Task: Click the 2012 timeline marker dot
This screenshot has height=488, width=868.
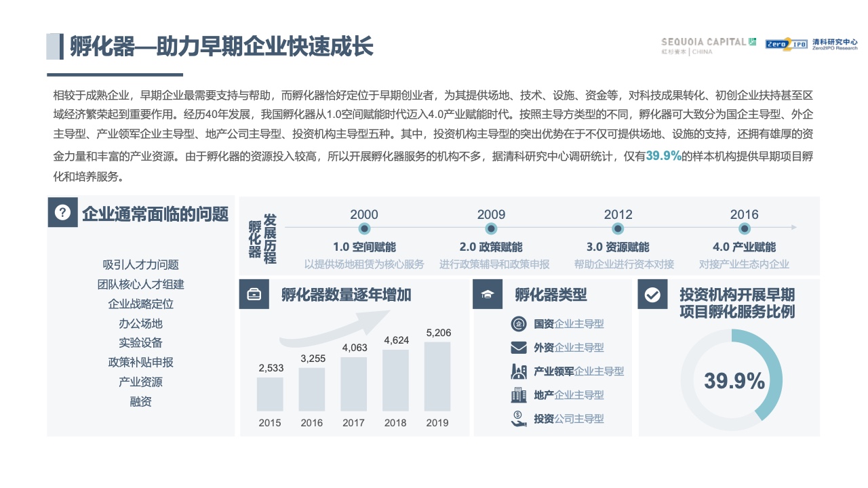Action: pos(618,229)
